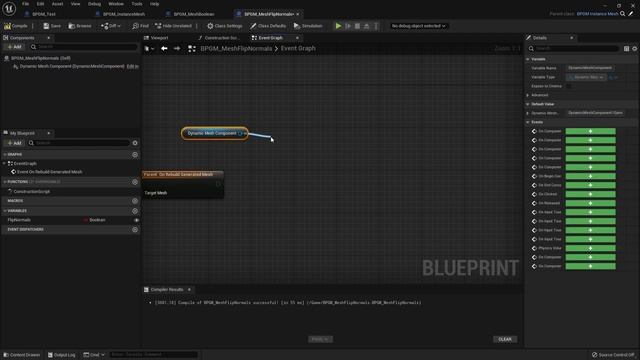This screenshot has width=640, height=360.
Task: Switch to the Construction Script tab
Action: pyautogui.click(x=221, y=38)
